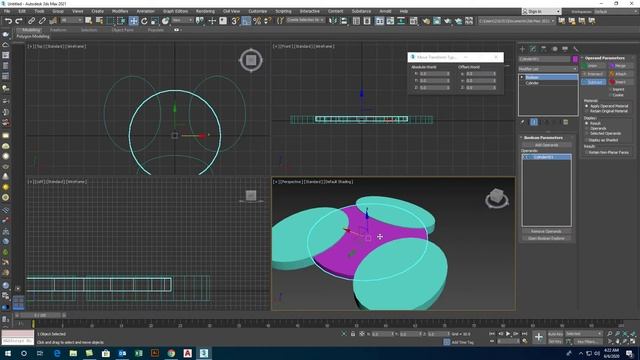The height and width of the screenshot is (360, 640).
Task: Open the reference coordinate system dropdown
Action: (x=182, y=20)
